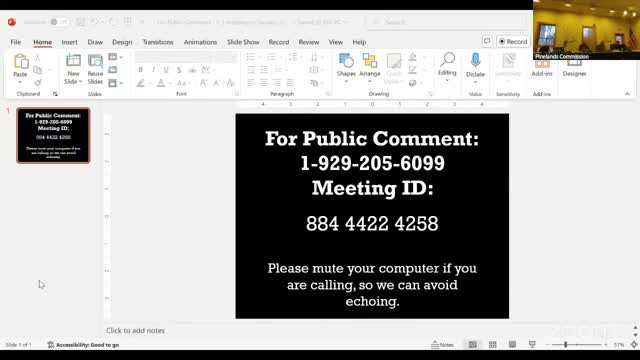This screenshot has width=640, height=360.
Task: Click the Shapes gallery icon
Action: 346,61
